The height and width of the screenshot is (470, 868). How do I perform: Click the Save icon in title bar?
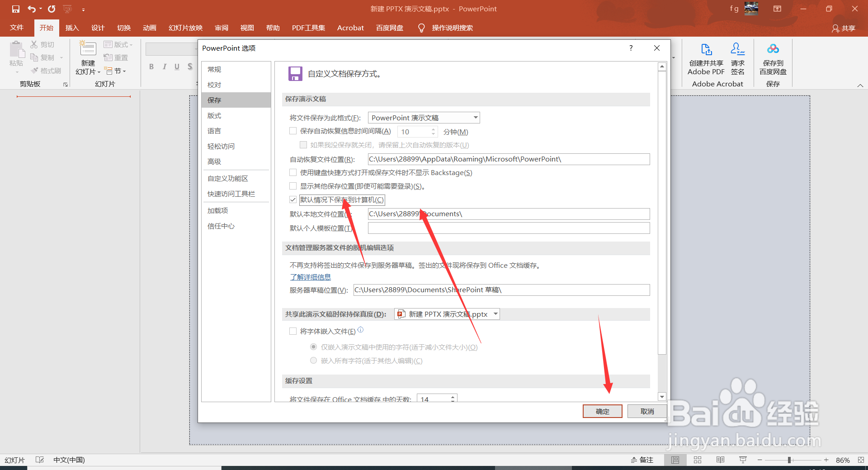point(16,9)
